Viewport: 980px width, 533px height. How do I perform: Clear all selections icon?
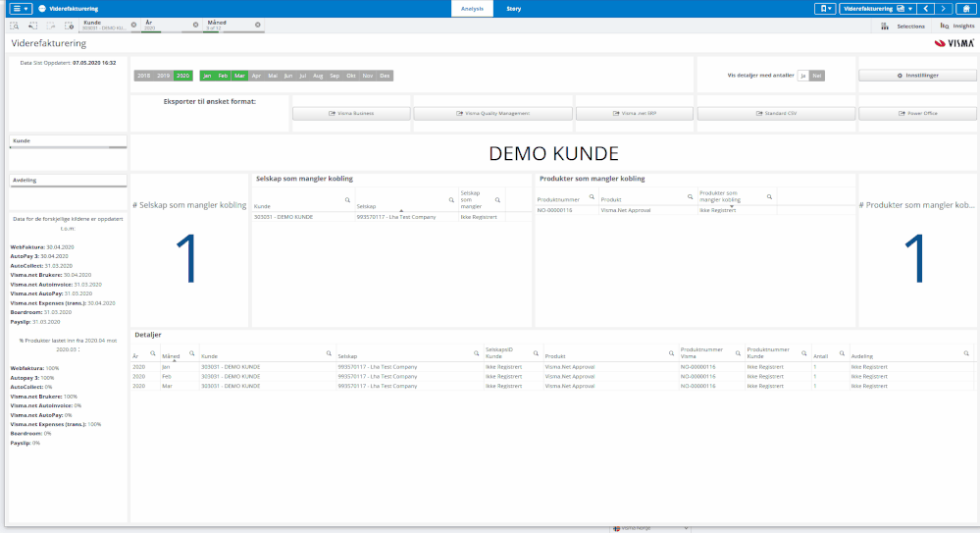[70, 25]
